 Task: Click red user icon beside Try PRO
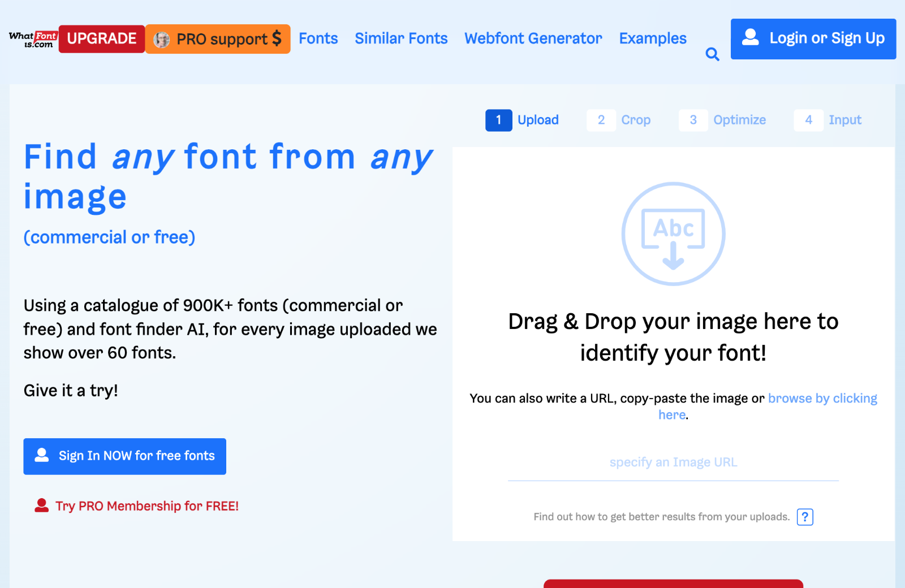41,505
